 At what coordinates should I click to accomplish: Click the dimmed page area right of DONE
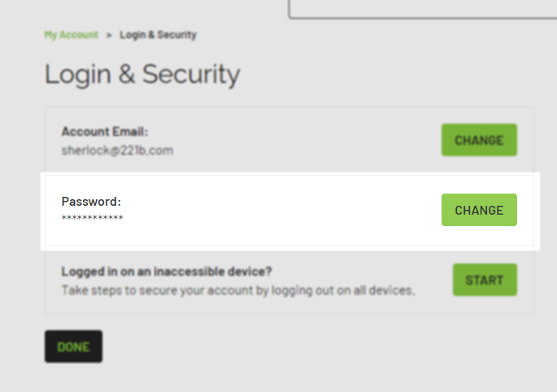[325, 348]
